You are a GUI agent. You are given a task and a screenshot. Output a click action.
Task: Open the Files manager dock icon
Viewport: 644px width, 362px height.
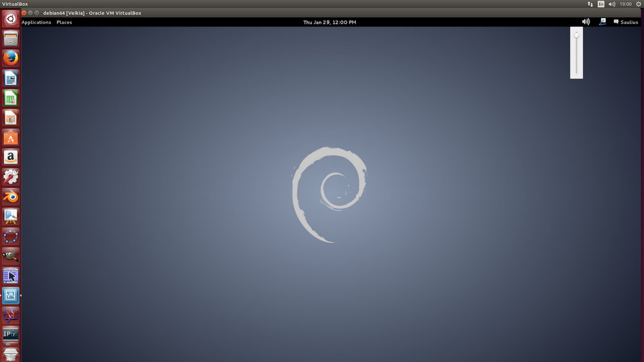point(10,39)
